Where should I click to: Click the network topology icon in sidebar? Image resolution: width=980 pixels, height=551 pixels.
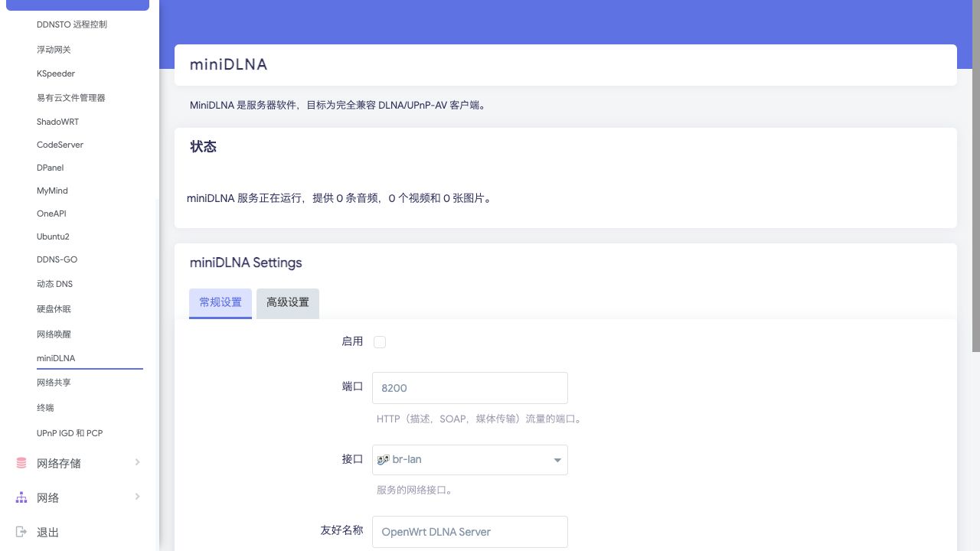(x=21, y=497)
